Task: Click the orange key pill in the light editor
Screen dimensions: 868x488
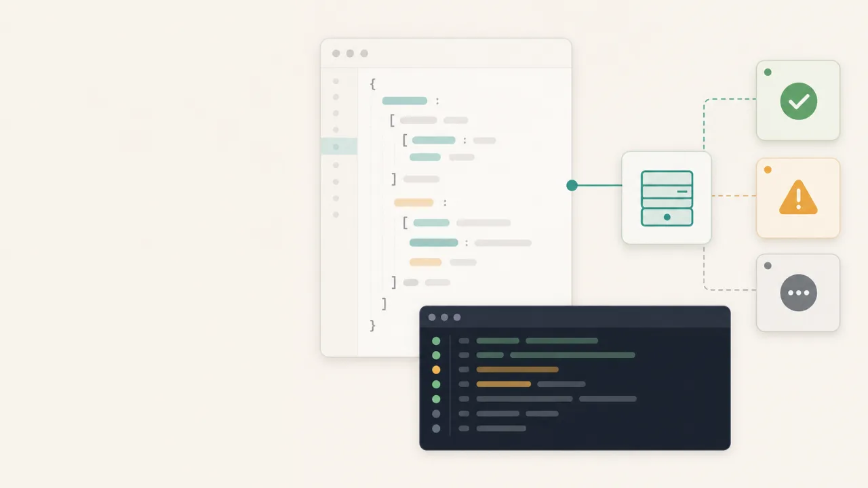Action: point(414,202)
